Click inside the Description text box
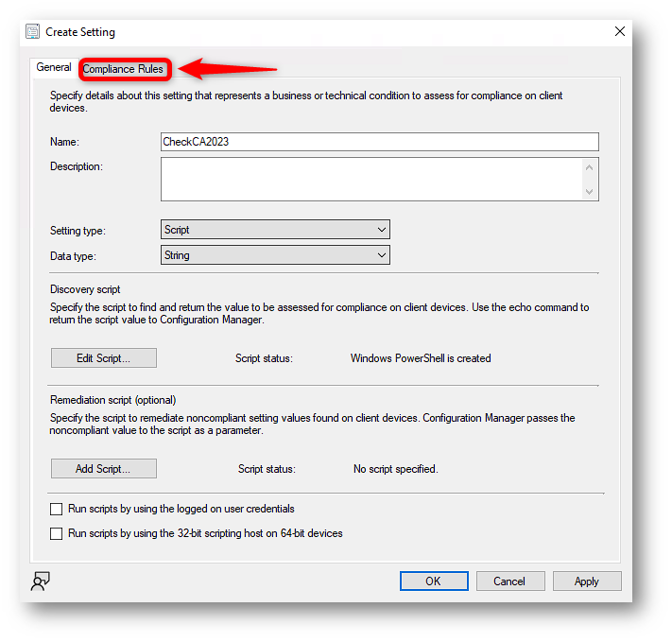The height and width of the screenshot is (642, 672). pos(371,180)
